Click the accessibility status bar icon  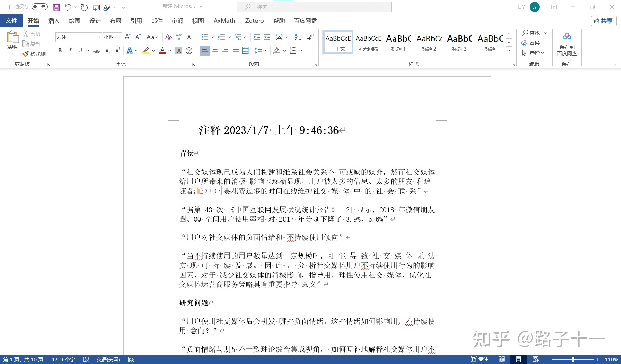[x=132, y=359]
